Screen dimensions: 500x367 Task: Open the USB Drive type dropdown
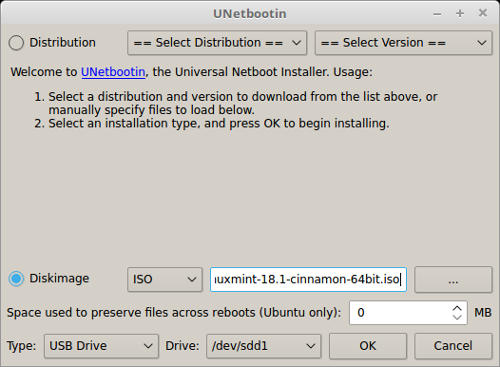pyautogui.click(x=101, y=346)
